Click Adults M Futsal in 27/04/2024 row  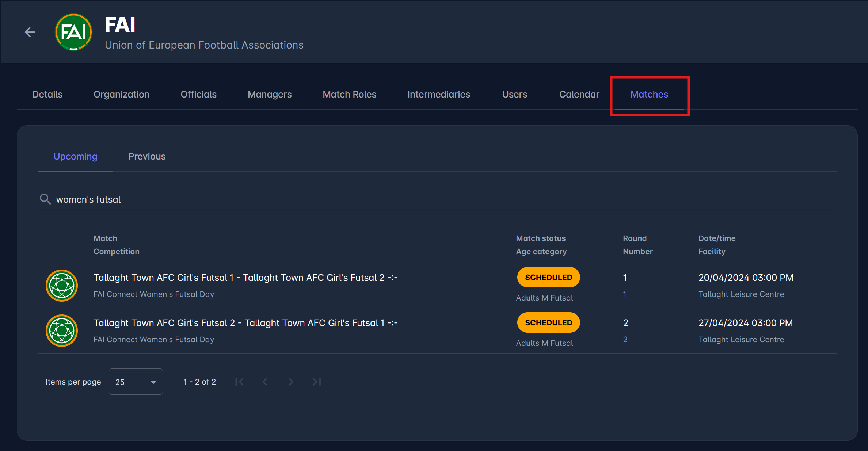[x=545, y=343]
